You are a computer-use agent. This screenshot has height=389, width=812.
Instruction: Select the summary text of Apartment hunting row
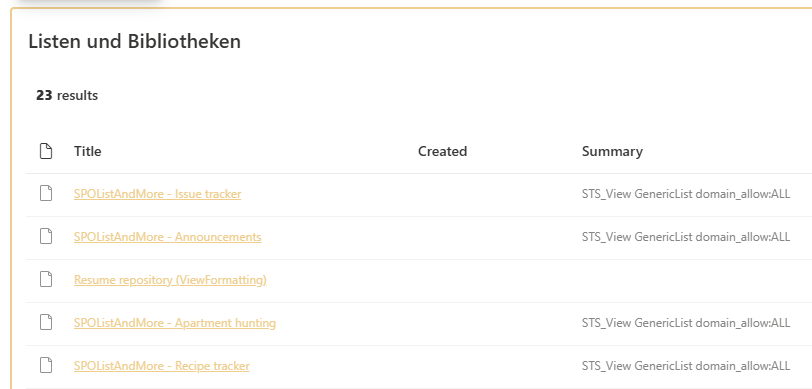coord(686,323)
